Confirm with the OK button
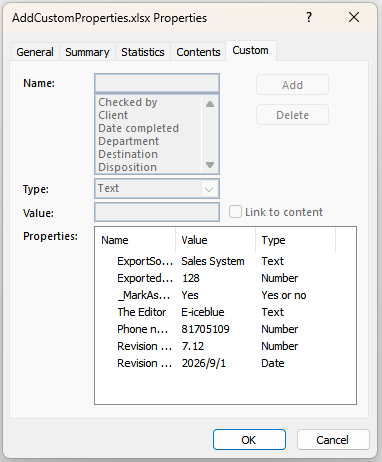This screenshot has height=462, width=382. point(249,440)
